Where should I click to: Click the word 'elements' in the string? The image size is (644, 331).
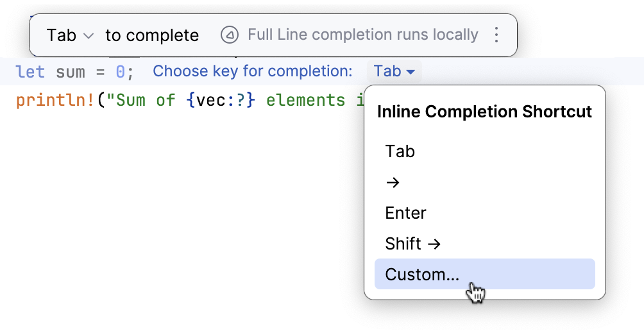306,101
